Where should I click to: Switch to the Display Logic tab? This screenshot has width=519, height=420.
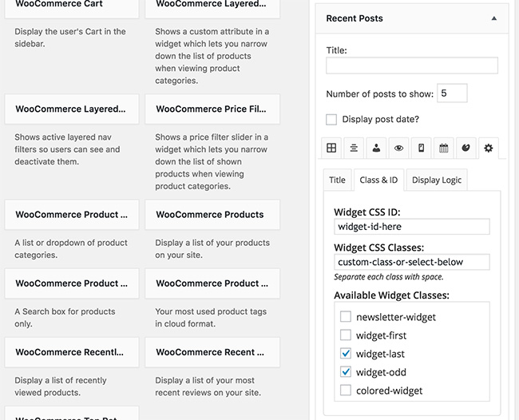pyautogui.click(x=437, y=180)
